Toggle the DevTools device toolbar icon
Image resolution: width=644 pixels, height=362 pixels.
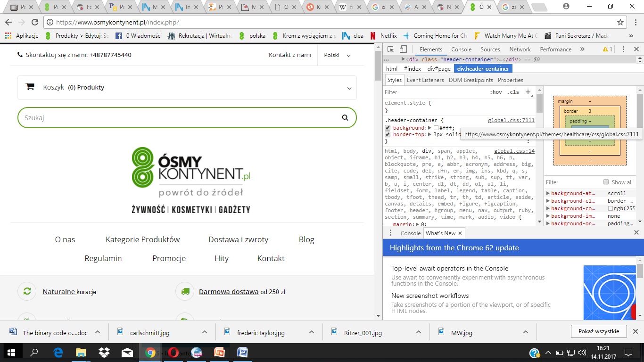point(403,49)
